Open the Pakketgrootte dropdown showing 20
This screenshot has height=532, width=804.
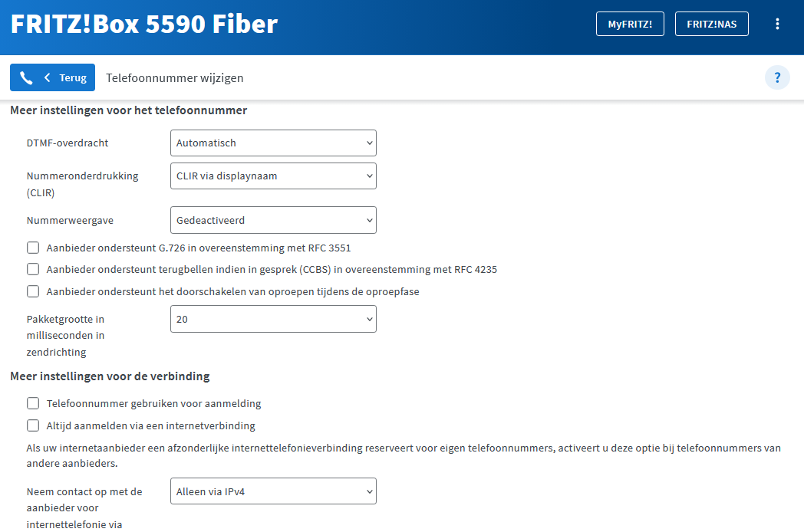pos(273,319)
